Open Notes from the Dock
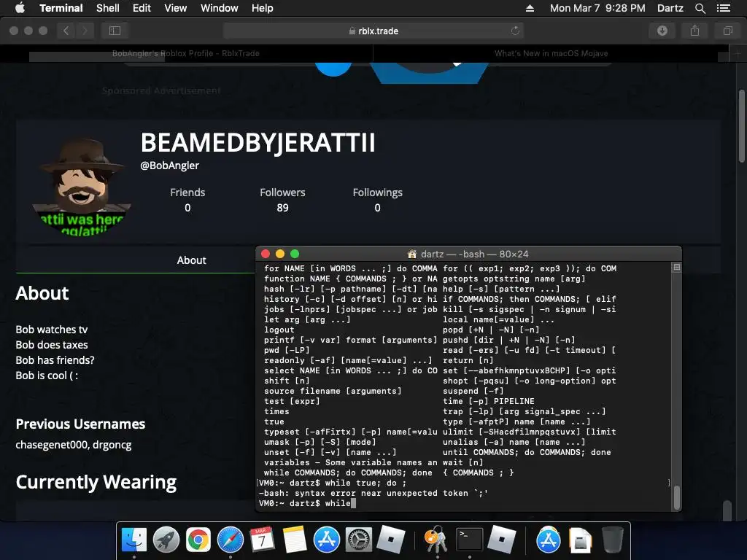Viewport: 747px width, 560px height. point(295,540)
